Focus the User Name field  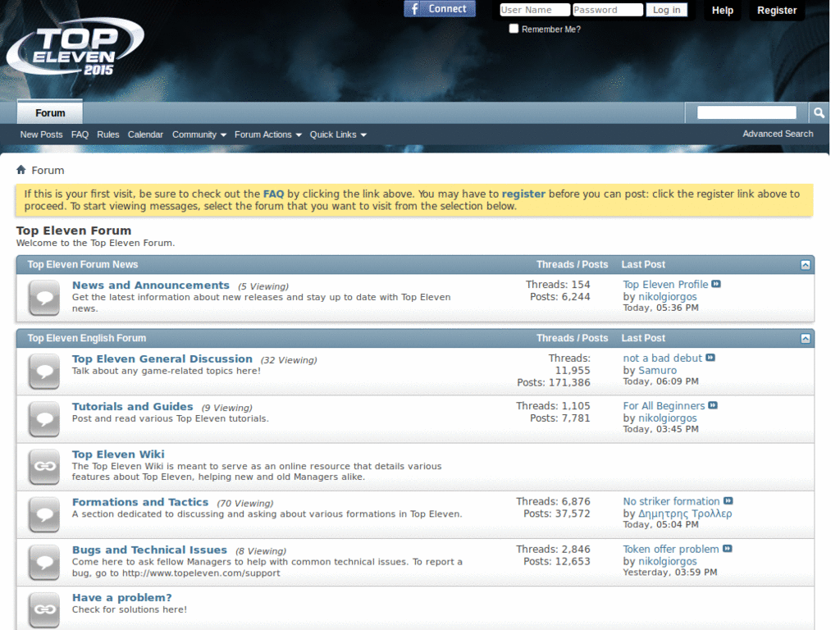[x=535, y=10]
